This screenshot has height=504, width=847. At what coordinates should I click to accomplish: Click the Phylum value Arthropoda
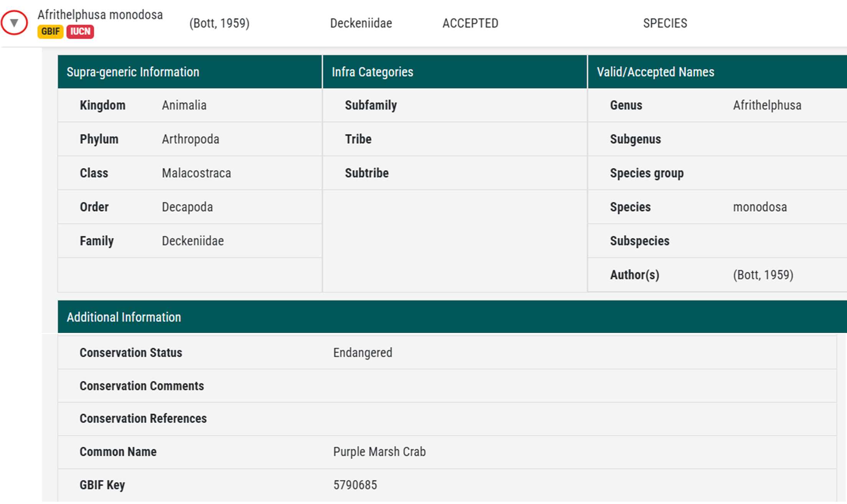pos(190,139)
